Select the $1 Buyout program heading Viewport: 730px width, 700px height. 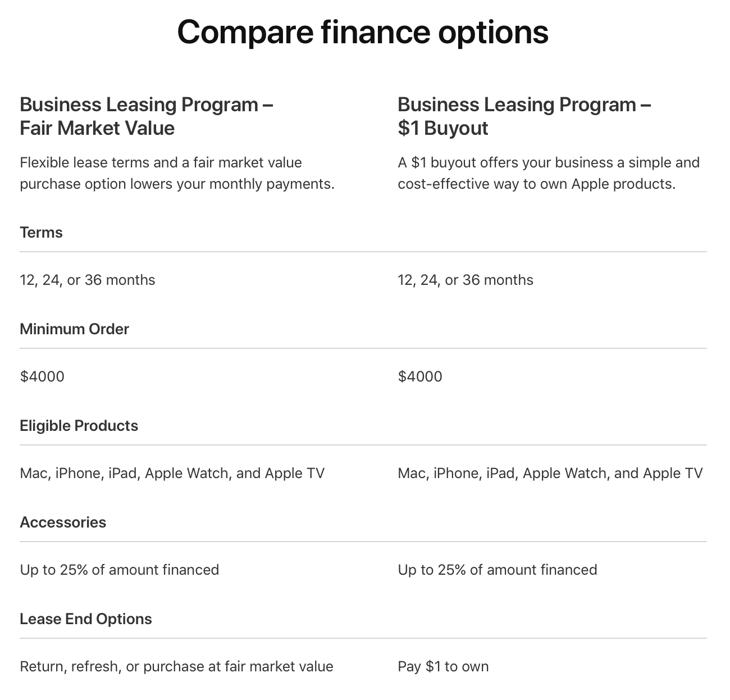tap(524, 116)
